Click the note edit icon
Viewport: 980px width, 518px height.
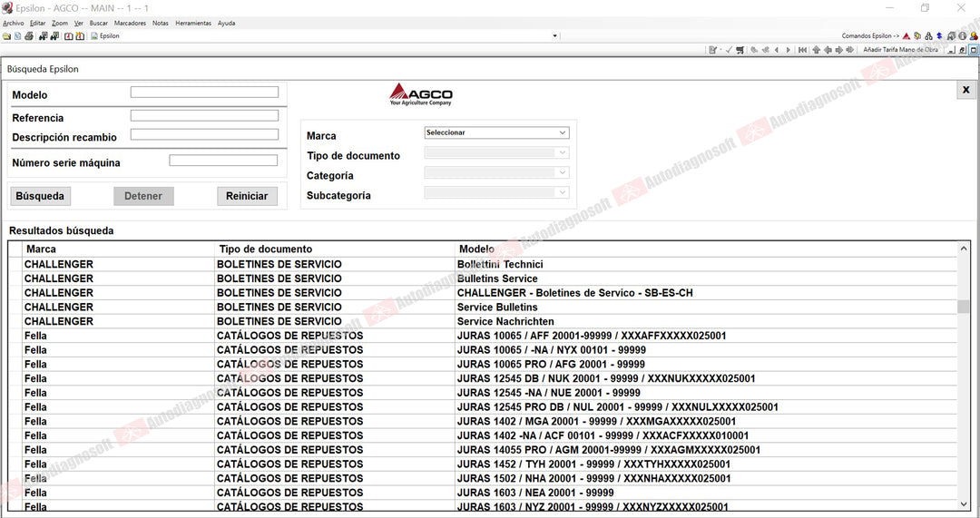tap(712, 50)
